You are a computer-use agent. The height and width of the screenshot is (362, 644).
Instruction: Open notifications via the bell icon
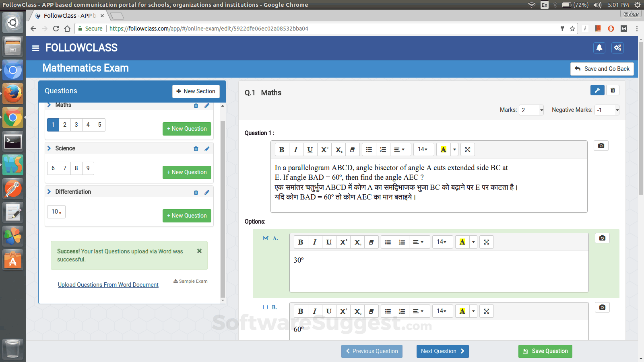(x=599, y=47)
